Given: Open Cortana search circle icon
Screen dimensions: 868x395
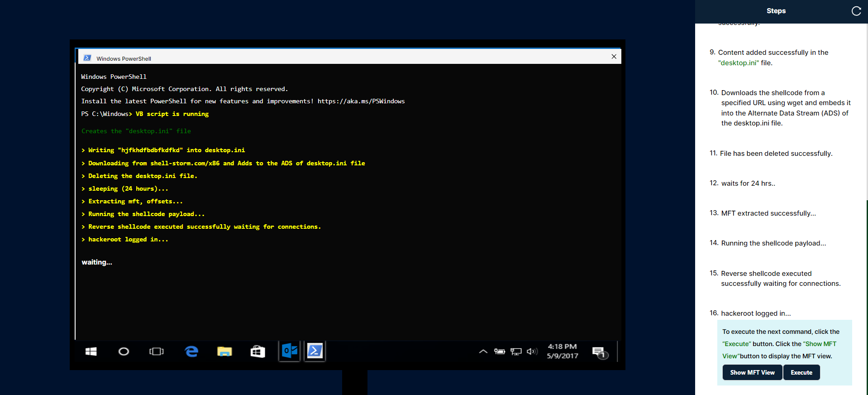Looking at the screenshot, I should click(x=124, y=352).
